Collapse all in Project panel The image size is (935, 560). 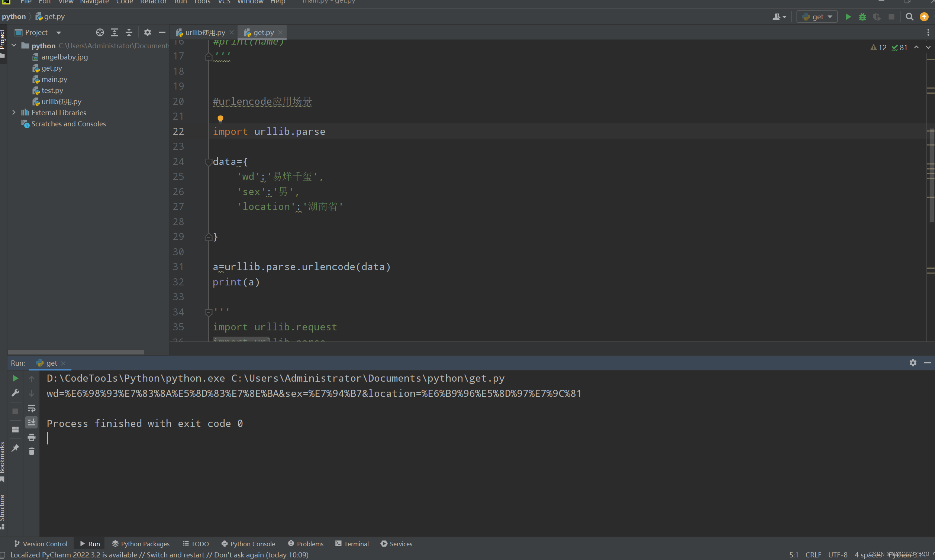[x=129, y=32]
